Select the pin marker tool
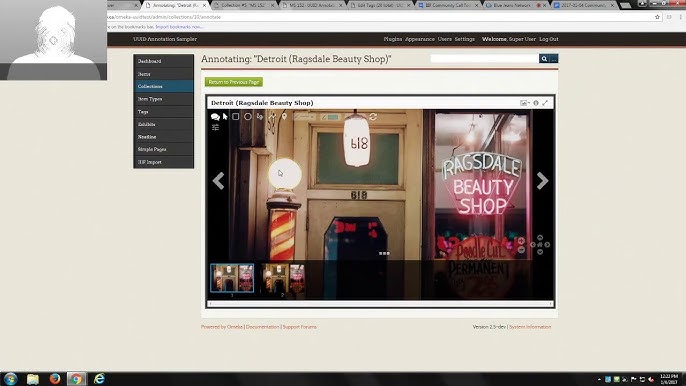The height and width of the screenshot is (386, 686). (x=284, y=116)
